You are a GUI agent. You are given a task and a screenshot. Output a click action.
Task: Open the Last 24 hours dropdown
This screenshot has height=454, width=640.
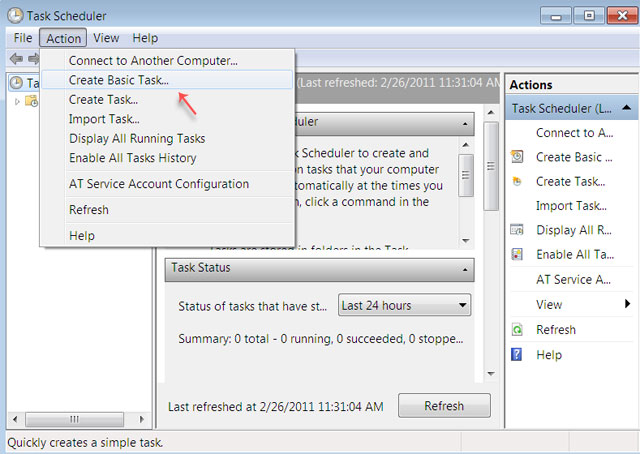[404, 305]
